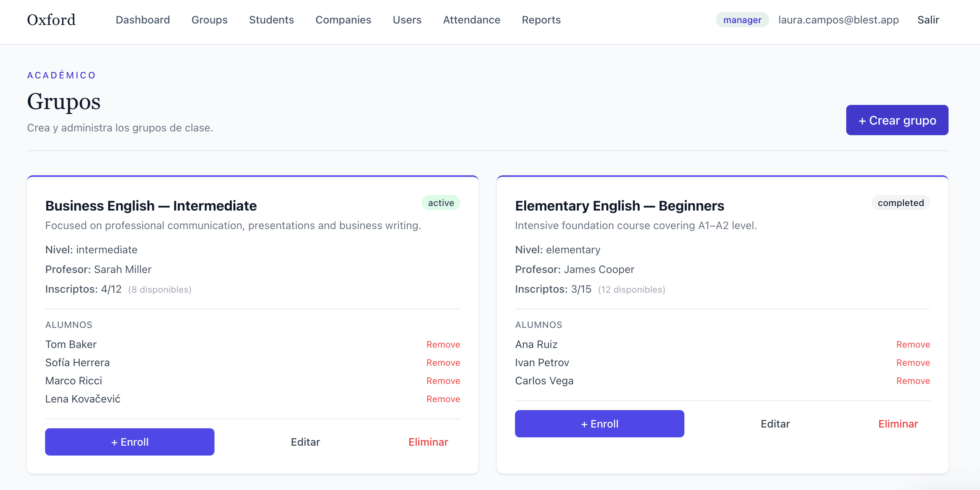Click student name Lena Kovačević
Screen dimensions: 980x490
83,399
